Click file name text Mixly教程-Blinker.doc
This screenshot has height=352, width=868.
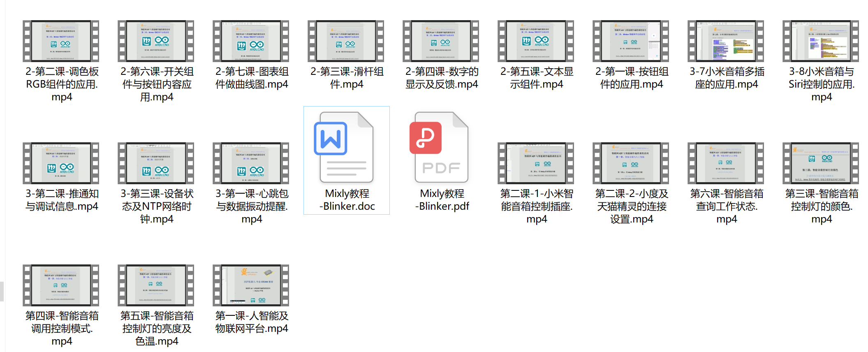tap(347, 200)
